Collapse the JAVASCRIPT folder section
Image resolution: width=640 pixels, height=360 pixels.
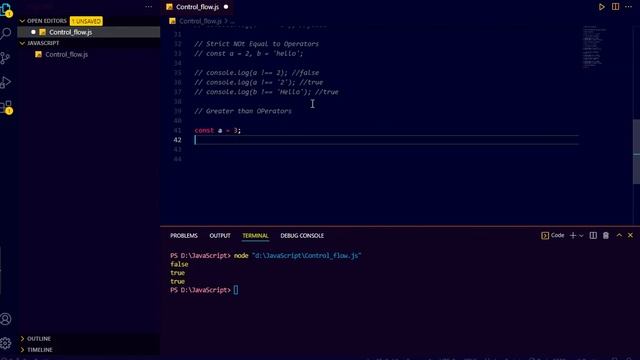pos(40,43)
